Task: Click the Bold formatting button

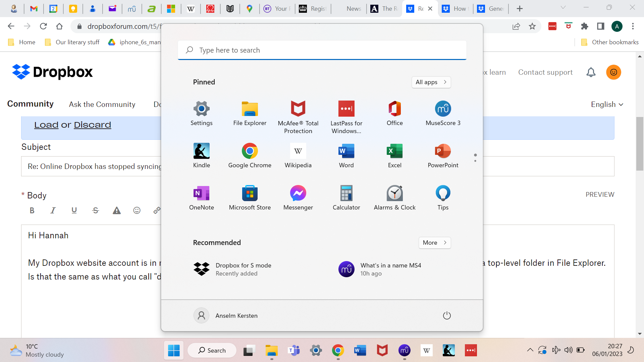Action: pyautogui.click(x=32, y=210)
